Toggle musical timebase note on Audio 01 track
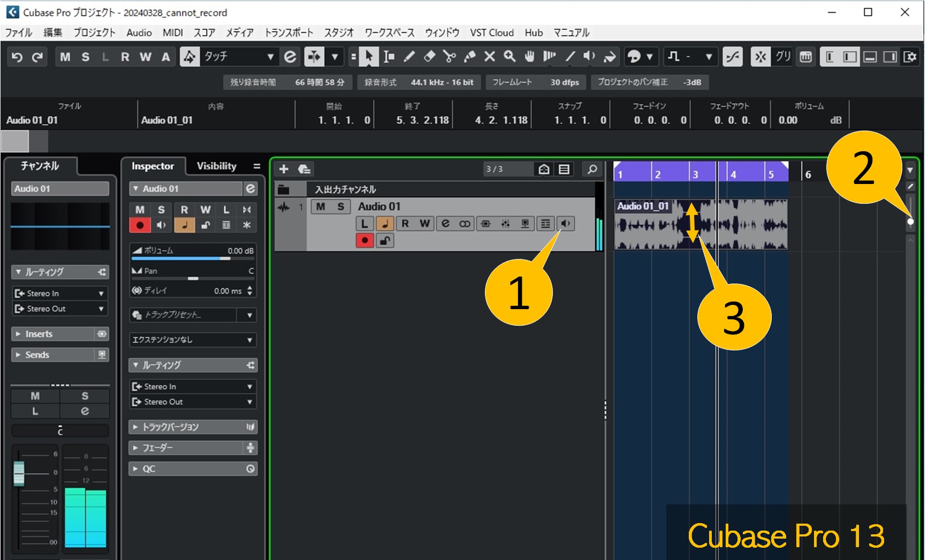The width and height of the screenshot is (928, 560). (x=385, y=224)
